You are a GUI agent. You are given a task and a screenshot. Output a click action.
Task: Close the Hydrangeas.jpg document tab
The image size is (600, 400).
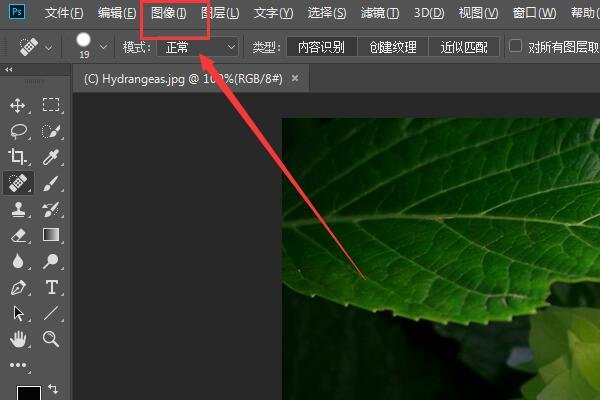tap(295, 78)
